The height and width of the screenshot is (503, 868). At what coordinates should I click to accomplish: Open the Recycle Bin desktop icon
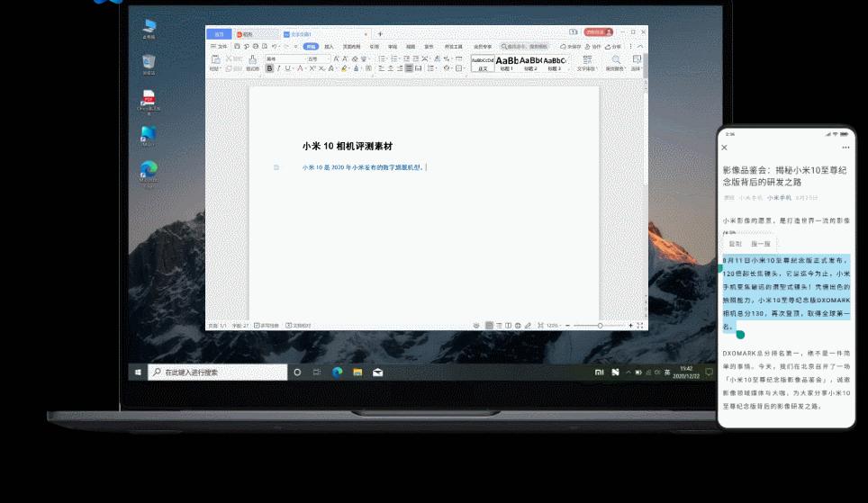pyautogui.click(x=149, y=64)
